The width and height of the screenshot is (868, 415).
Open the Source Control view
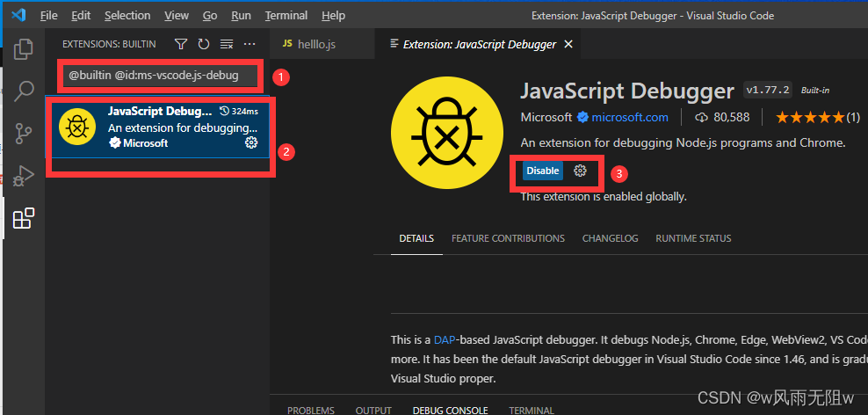click(23, 134)
